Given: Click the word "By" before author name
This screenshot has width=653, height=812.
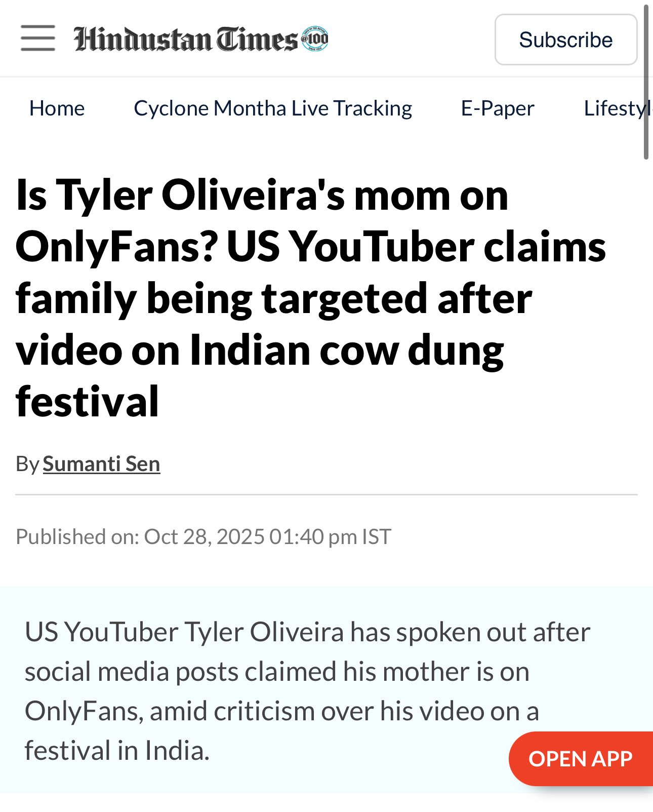Looking at the screenshot, I should (27, 464).
